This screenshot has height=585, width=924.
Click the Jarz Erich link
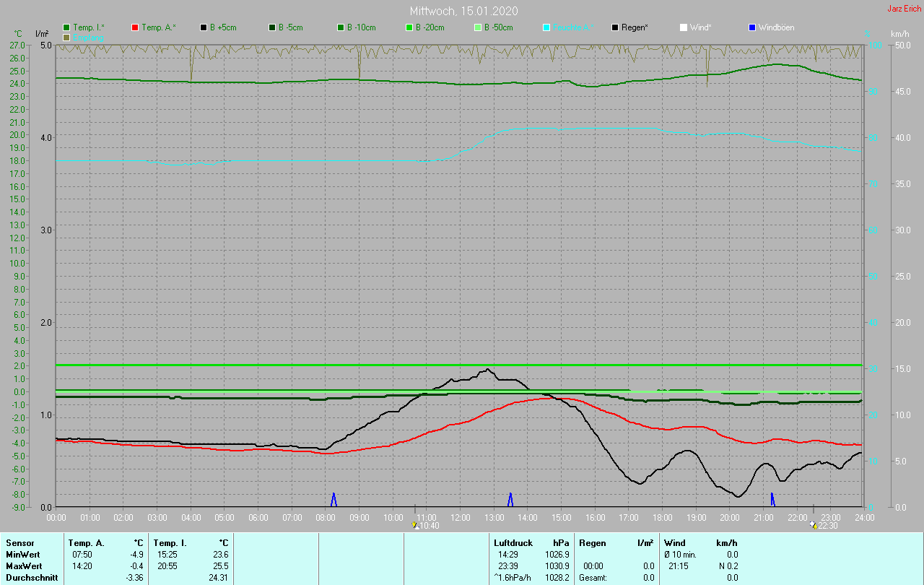904,9
